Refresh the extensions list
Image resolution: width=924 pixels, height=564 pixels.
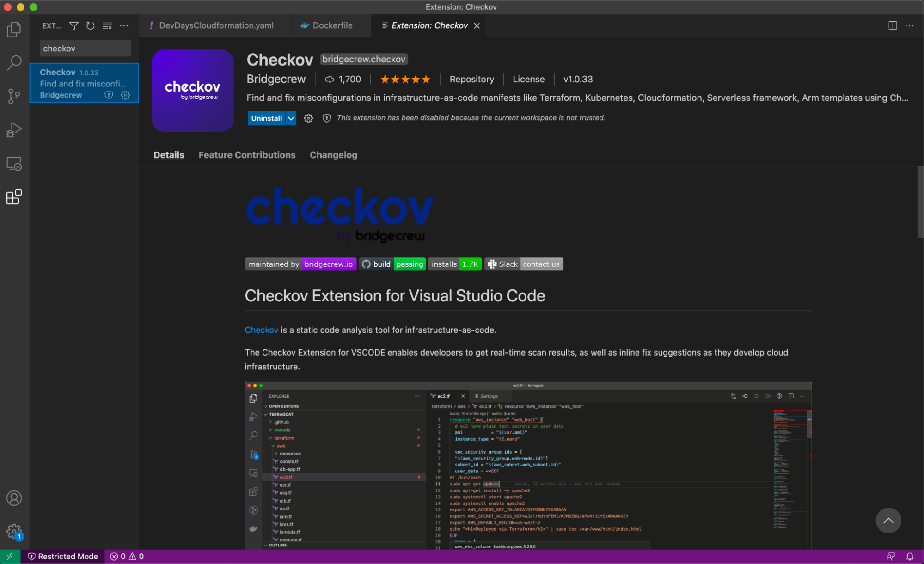[91, 26]
